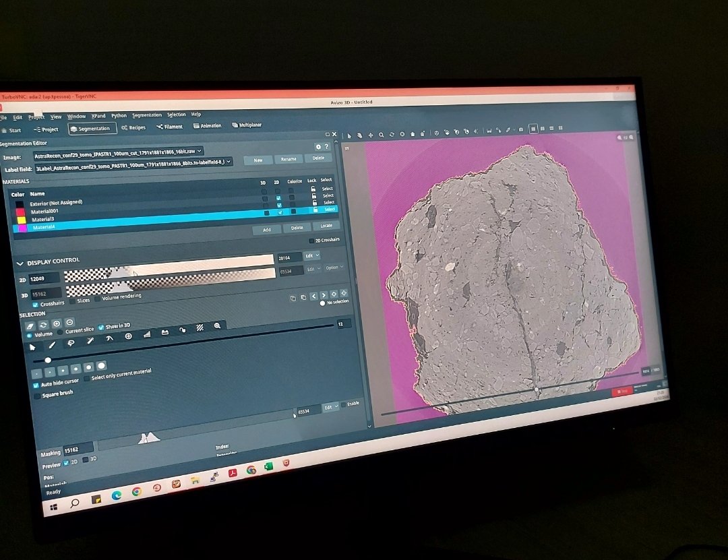The width and height of the screenshot is (728, 560).
Task: Open Segmentation Editor help question mark
Action: coord(326,146)
